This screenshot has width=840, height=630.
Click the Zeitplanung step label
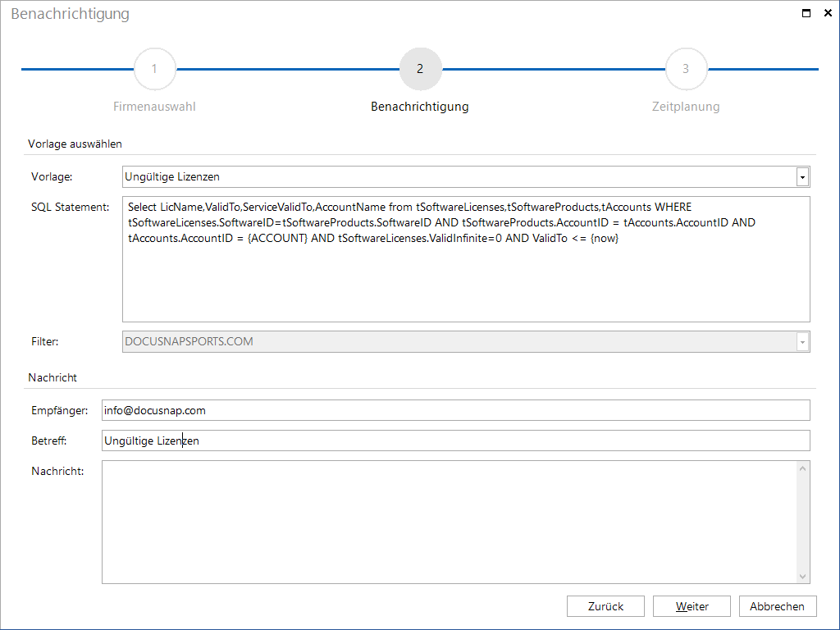click(x=686, y=107)
